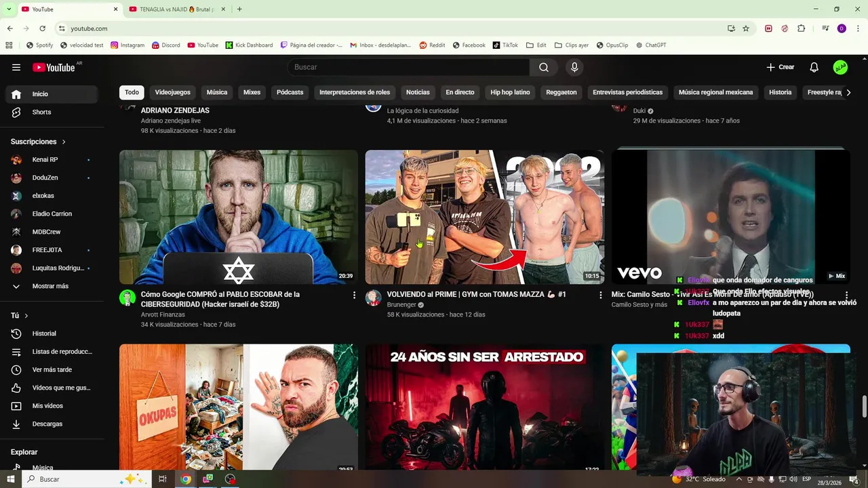
Task: Expand the Suscripciones section arrow
Action: [x=64, y=142]
